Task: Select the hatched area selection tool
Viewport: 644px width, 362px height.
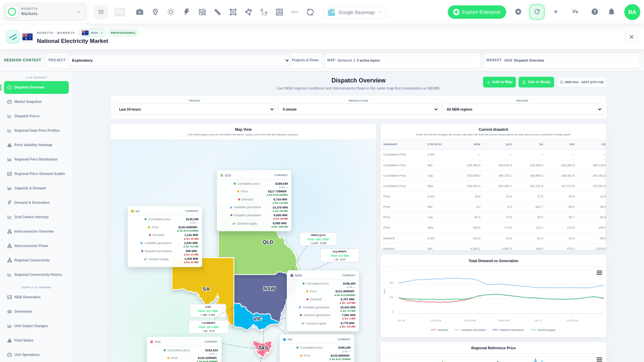Action: pos(233,12)
